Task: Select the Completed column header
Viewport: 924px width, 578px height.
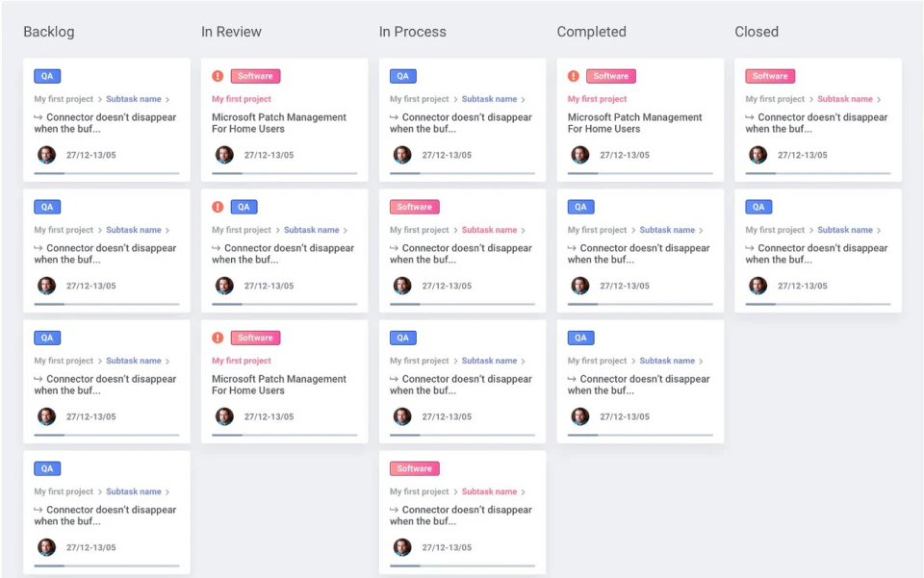Action: pos(591,32)
